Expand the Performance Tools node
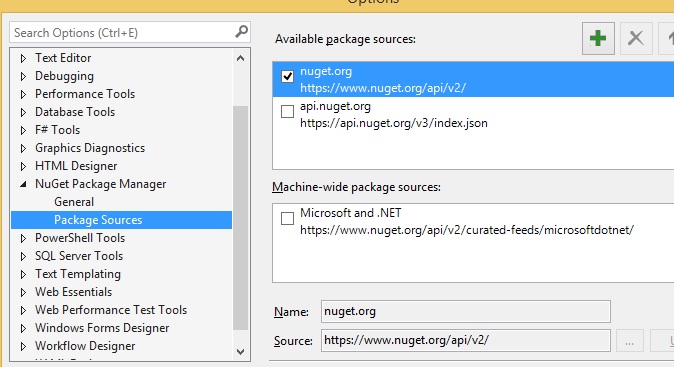674x367 pixels. point(23,94)
